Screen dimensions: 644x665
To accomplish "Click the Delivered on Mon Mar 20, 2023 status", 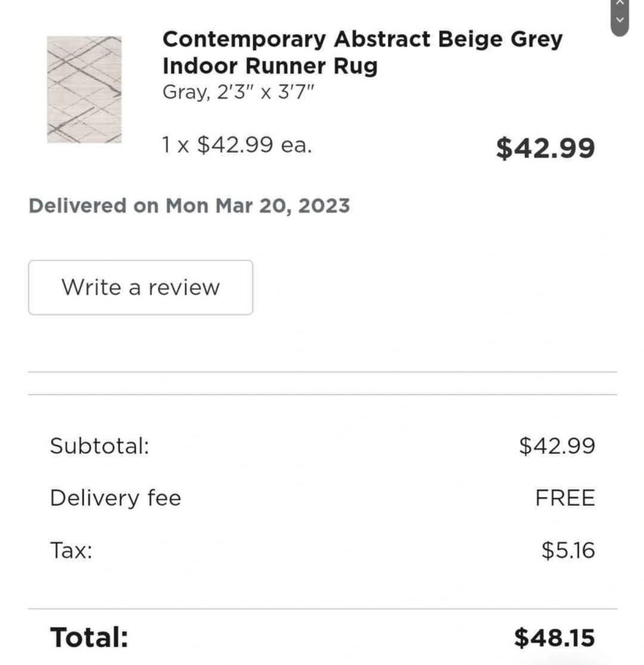I will (189, 206).
